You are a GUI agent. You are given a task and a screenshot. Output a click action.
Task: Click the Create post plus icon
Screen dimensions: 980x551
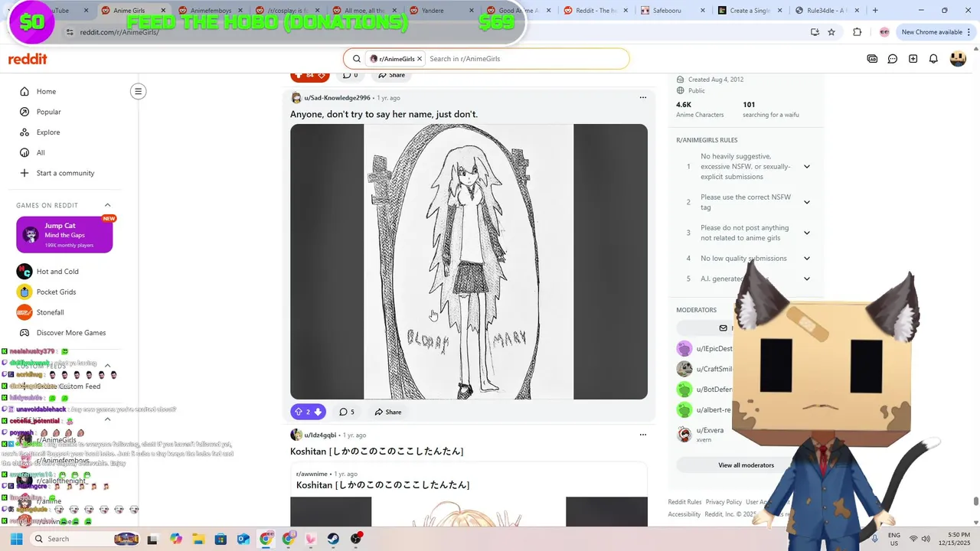[x=913, y=59]
